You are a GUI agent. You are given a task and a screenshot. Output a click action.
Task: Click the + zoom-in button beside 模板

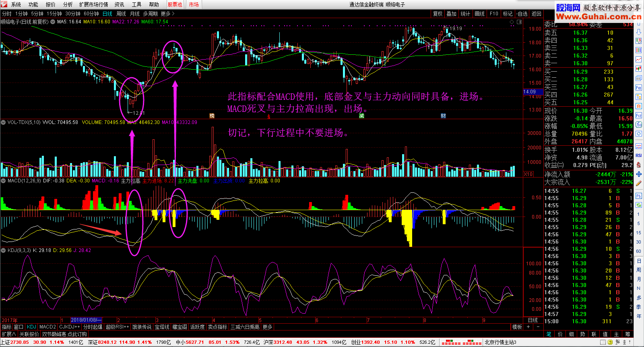click(x=528, y=327)
